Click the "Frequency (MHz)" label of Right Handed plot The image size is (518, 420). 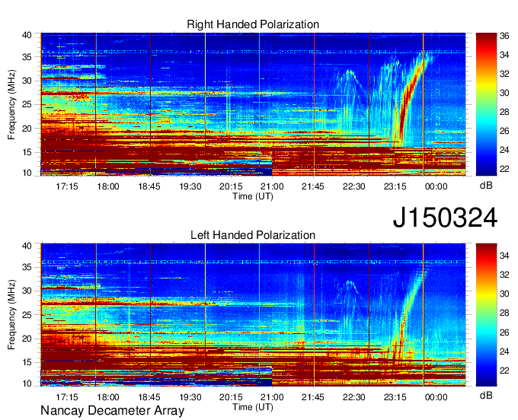11,104
